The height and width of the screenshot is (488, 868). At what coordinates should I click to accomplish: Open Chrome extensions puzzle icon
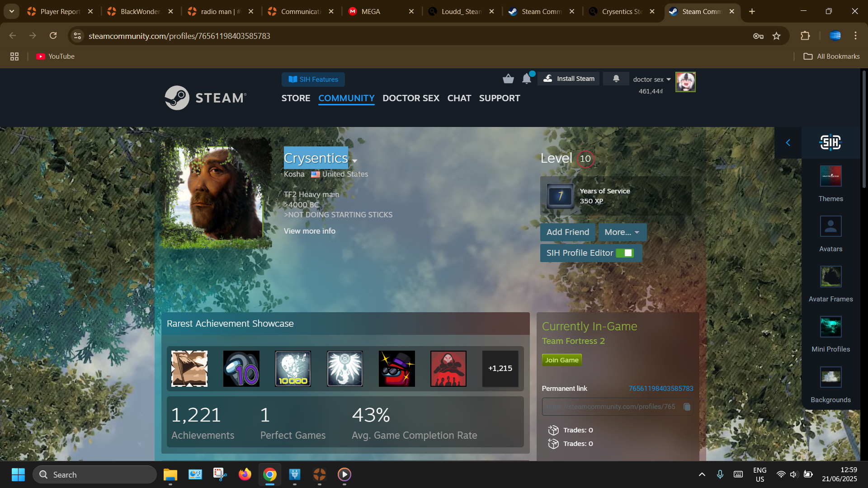click(805, 36)
